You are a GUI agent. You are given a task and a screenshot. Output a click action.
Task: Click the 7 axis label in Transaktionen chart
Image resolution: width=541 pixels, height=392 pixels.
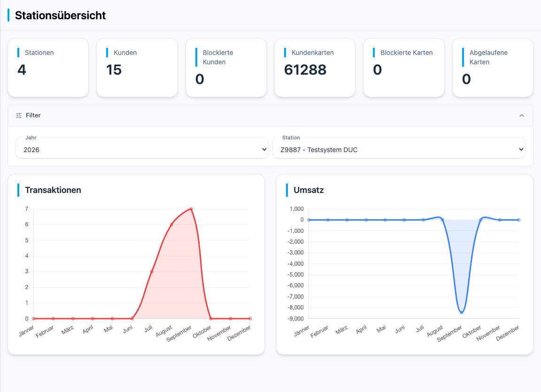(27, 209)
